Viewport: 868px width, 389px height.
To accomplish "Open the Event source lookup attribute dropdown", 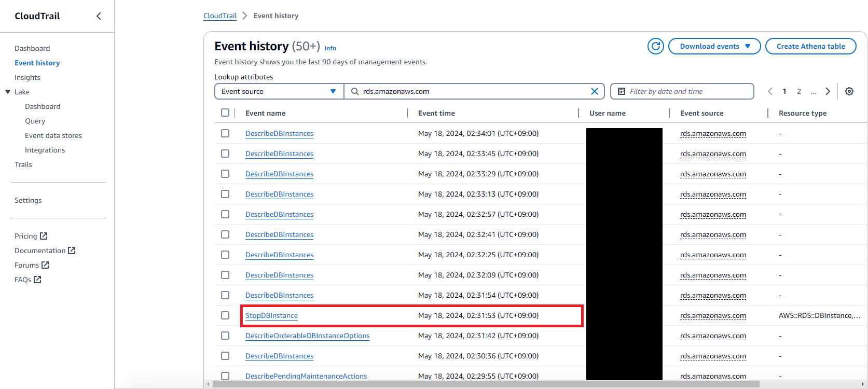I will click(x=279, y=91).
